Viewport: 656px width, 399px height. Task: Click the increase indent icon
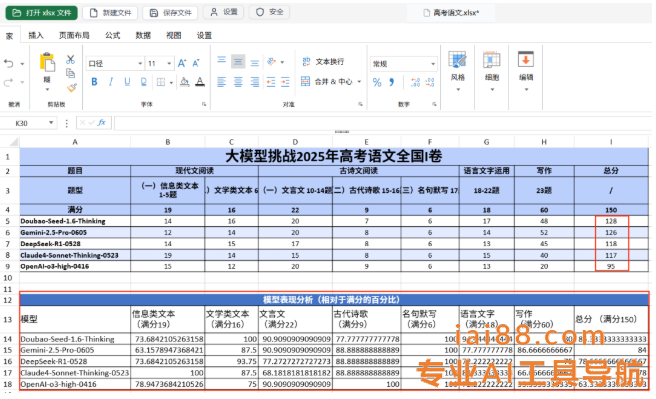coord(285,82)
